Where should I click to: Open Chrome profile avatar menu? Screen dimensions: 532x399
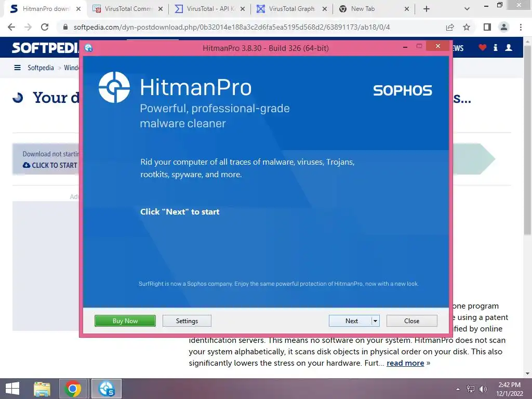click(x=504, y=27)
